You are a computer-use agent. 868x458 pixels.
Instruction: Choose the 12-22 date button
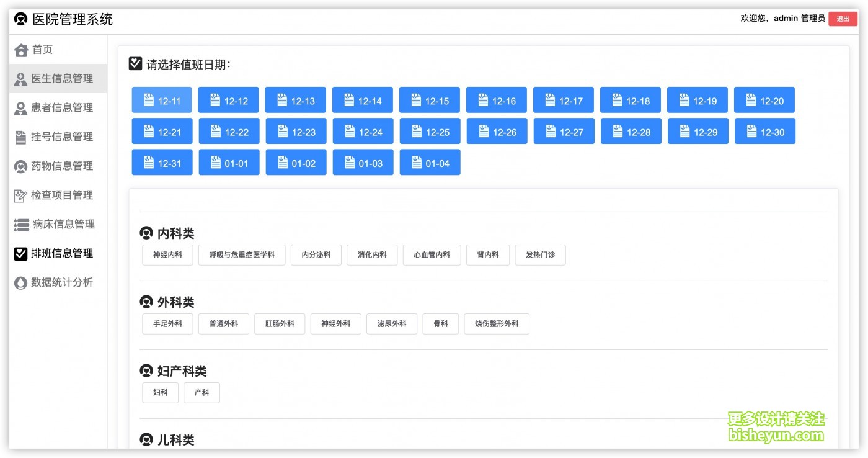(x=229, y=131)
